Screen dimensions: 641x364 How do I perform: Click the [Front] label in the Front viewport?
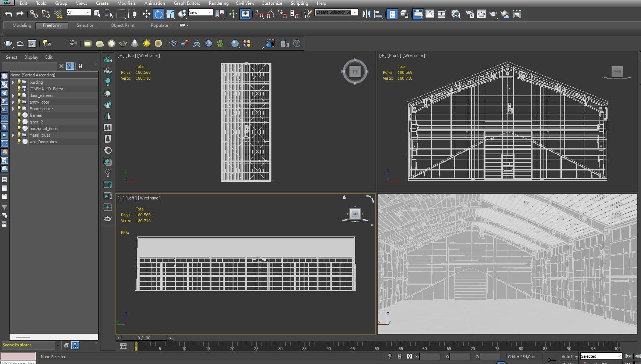tap(394, 55)
